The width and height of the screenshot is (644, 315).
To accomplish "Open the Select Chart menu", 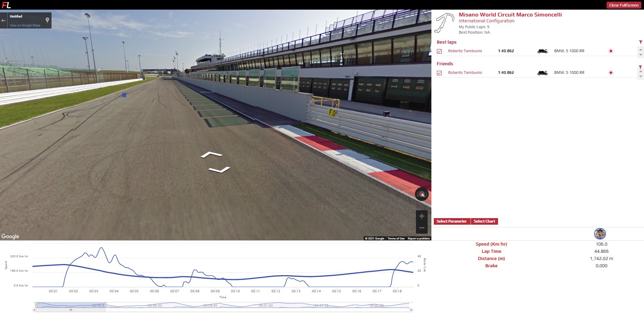I will tap(484, 221).
